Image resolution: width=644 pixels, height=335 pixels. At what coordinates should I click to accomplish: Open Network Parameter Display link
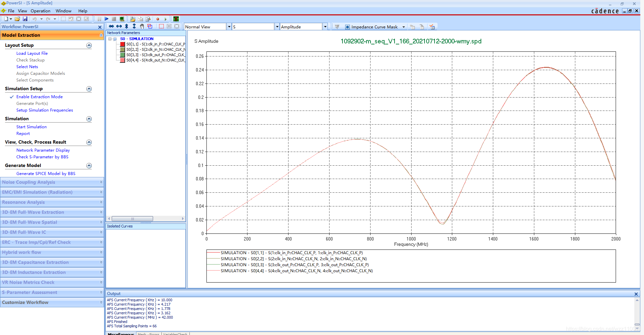tap(43, 150)
